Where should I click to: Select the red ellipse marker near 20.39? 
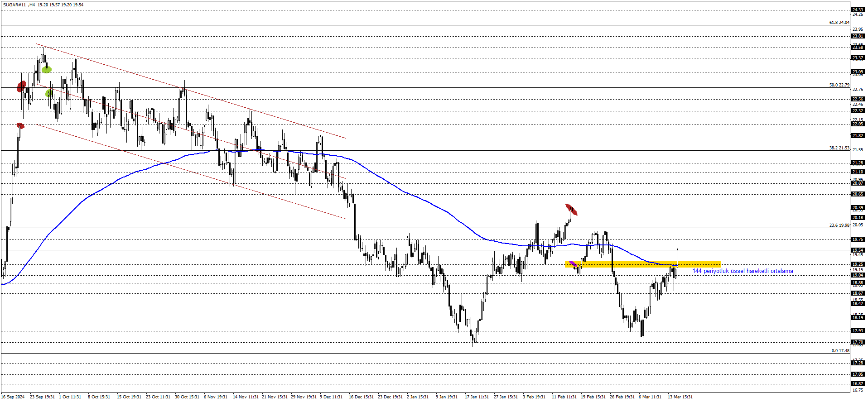(571, 210)
